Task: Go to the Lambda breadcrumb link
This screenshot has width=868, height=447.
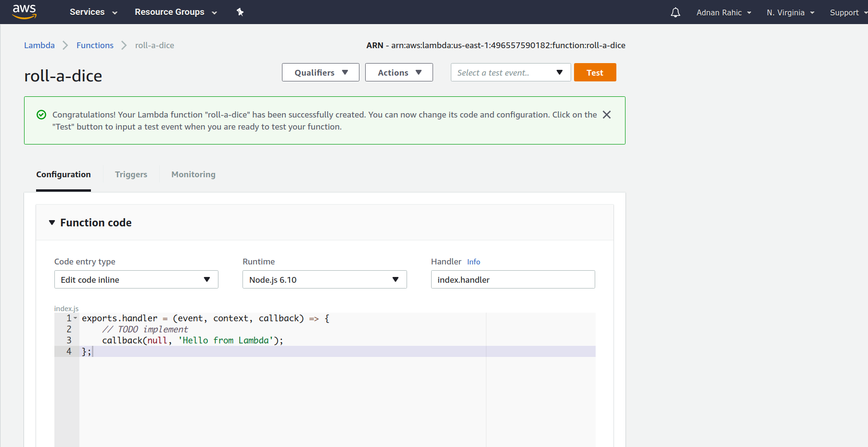Action: 39,45
